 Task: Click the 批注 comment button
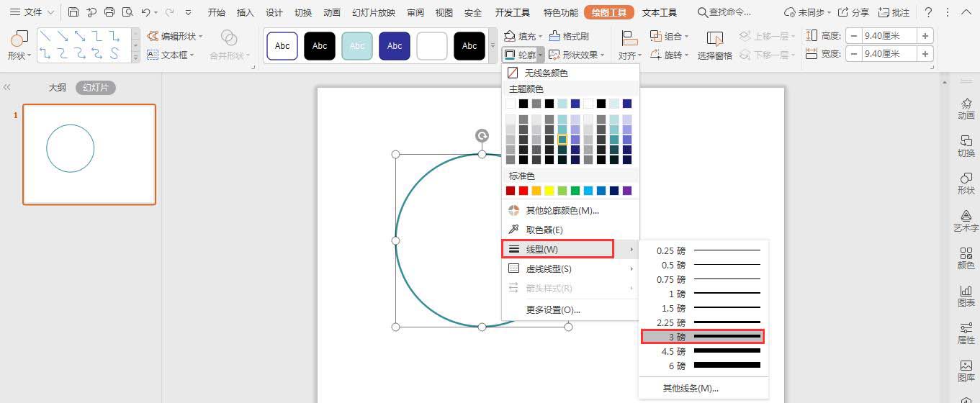coord(892,12)
